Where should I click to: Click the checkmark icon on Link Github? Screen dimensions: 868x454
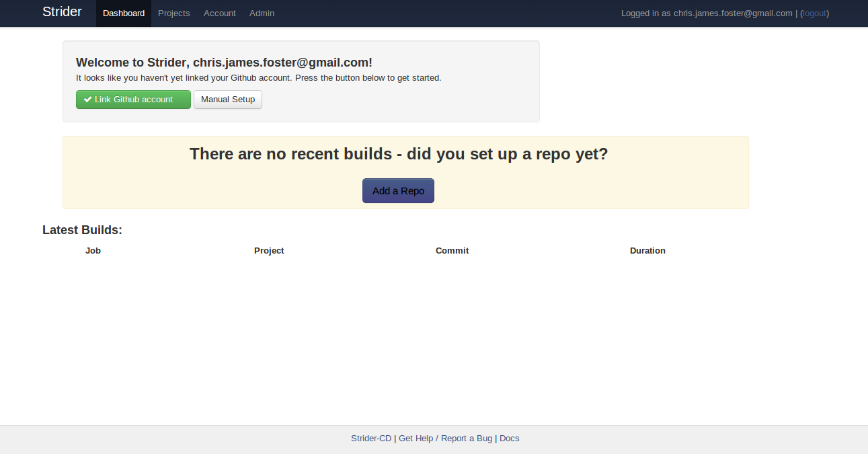point(87,100)
